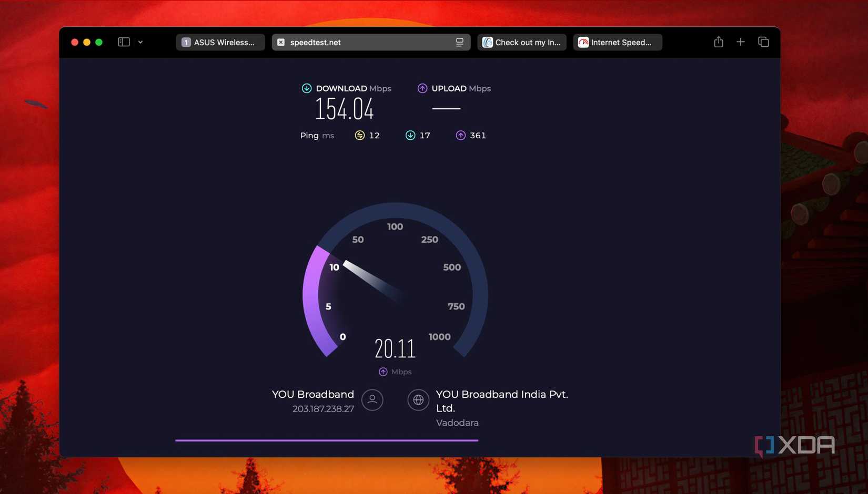Click the purple upload progress bar

pos(326,440)
